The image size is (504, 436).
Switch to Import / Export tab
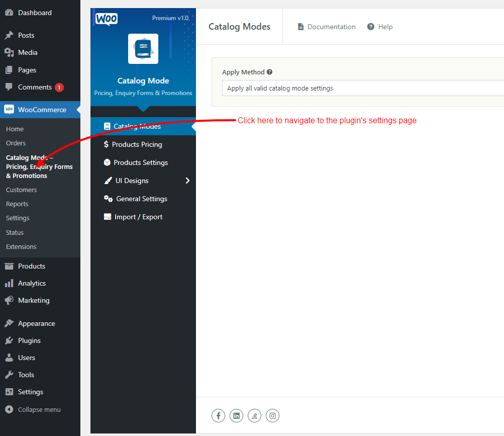pos(143,217)
